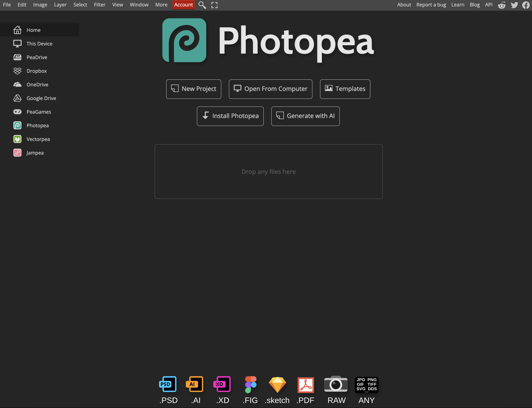
Task: Open the Report a bug link
Action: 431,5
